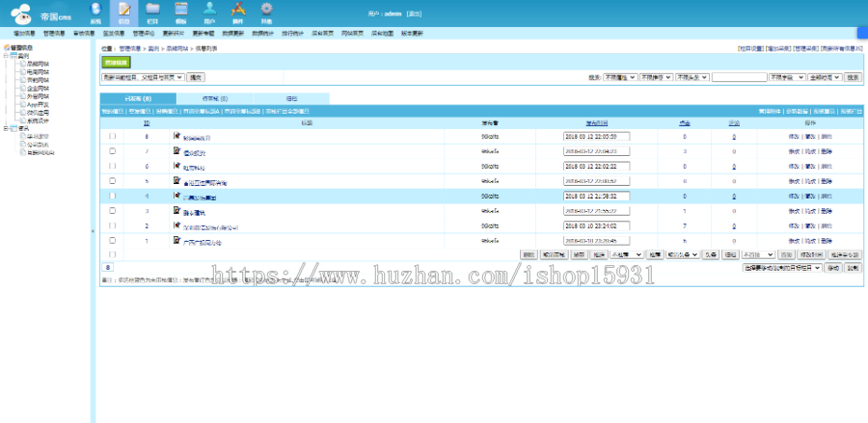Open the 系统 (System) globe icon
This screenshot has height=423, width=868.
95,11
